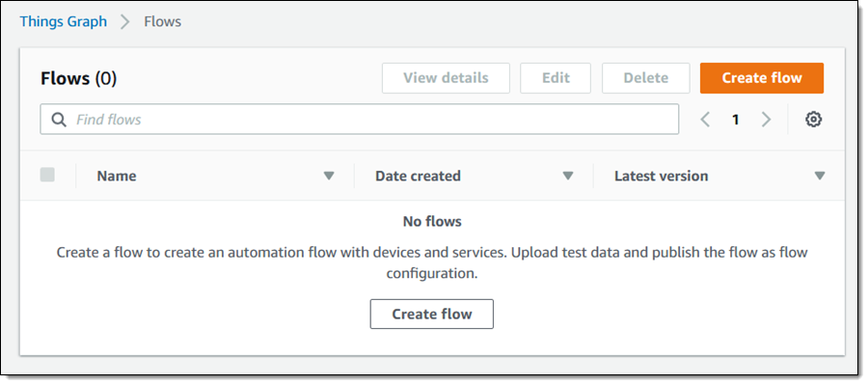
Task: Sort using the Name column arrow
Action: pos(329,177)
